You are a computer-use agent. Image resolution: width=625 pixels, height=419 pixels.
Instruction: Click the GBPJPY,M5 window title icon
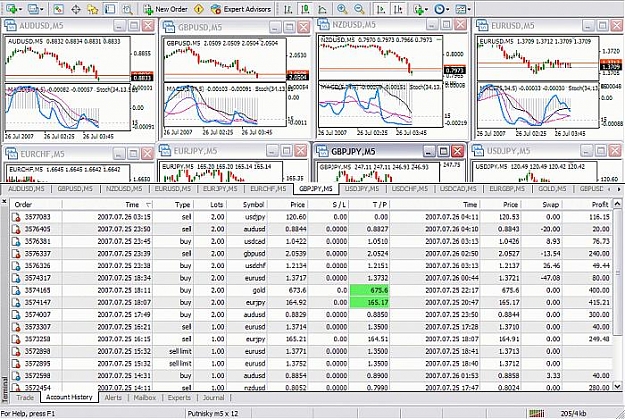pyautogui.click(x=322, y=151)
